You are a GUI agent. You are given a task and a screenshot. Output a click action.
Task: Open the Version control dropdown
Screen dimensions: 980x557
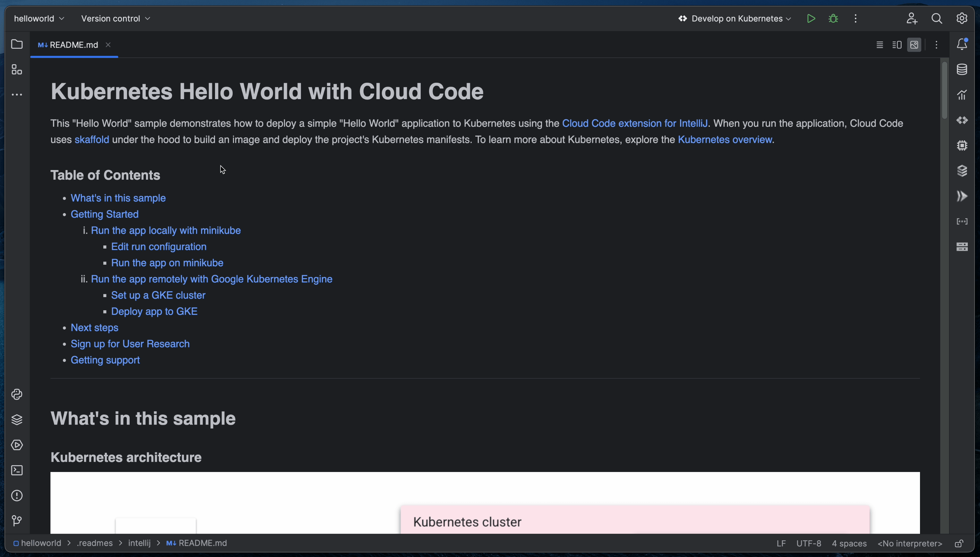coord(116,18)
